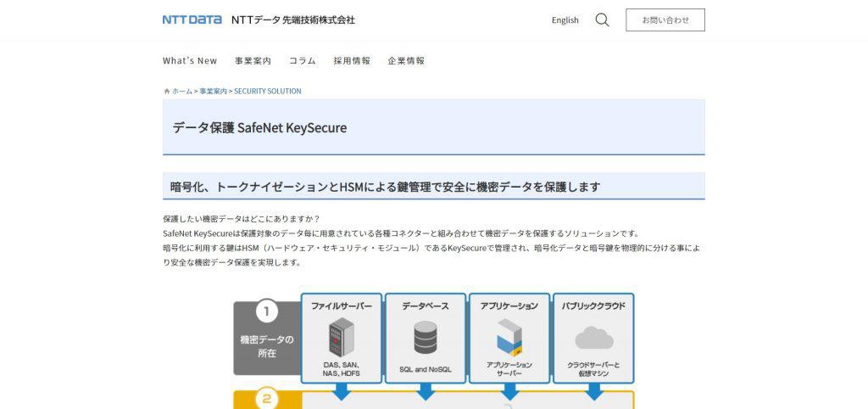Click the 保護したい機密データはどこにありますか paragraph line
The height and width of the screenshot is (409, 868).
coord(242,219)
